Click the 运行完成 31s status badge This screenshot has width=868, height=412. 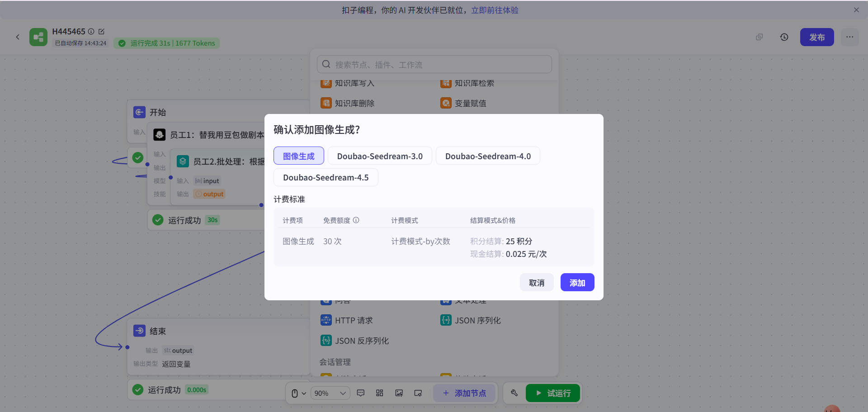point(166,43)
